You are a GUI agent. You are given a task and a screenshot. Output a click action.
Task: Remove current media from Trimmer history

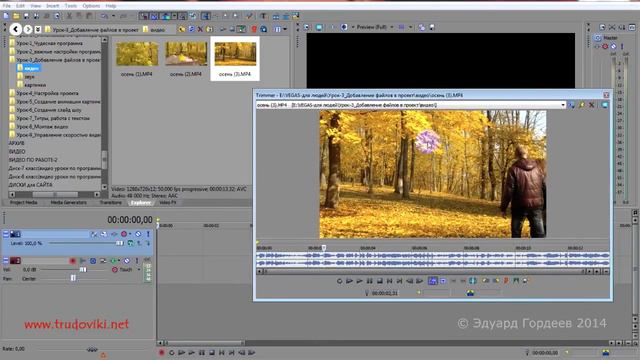(591, 105)
